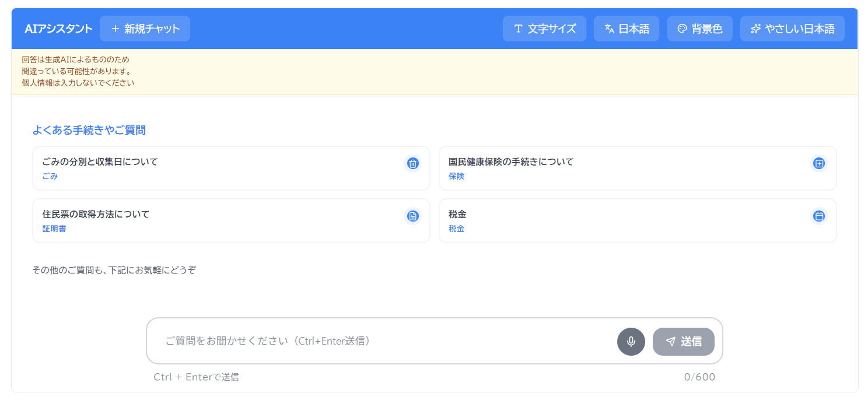Click the AIアシスタント title

point(58,29)
